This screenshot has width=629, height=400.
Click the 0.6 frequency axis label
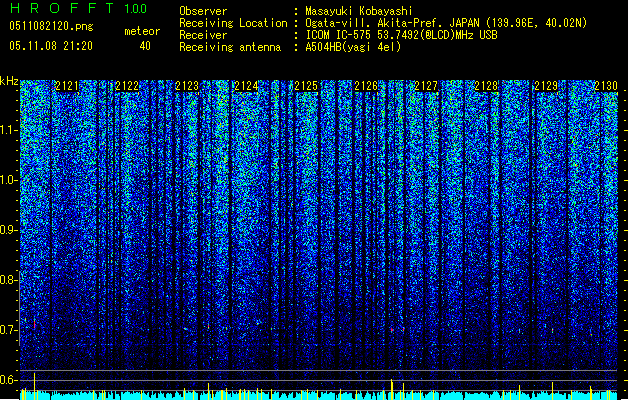tap(9, 380)
